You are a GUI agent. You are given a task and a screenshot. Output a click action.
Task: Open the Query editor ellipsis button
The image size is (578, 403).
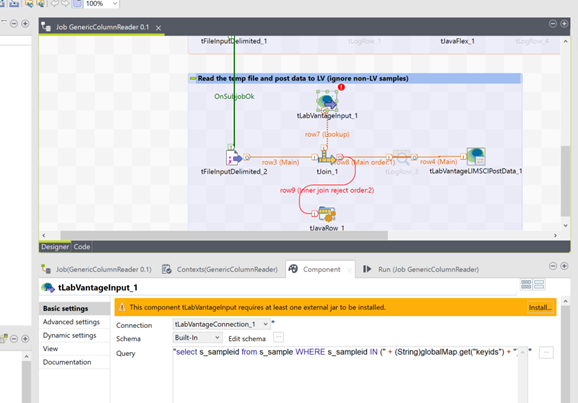pyautogui.click(x=546, y=352)
